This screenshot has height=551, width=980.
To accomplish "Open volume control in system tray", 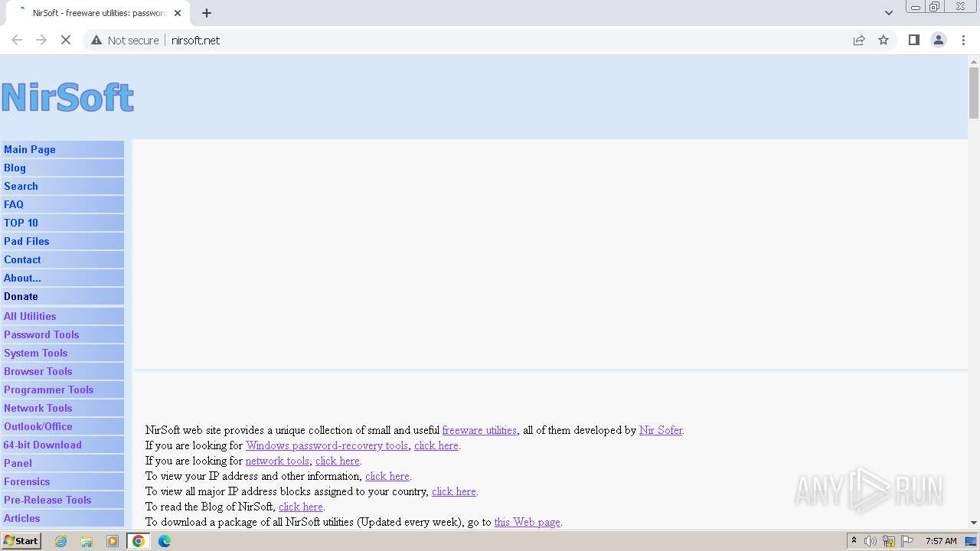I will pyautogui.click(x=871, y=541).
